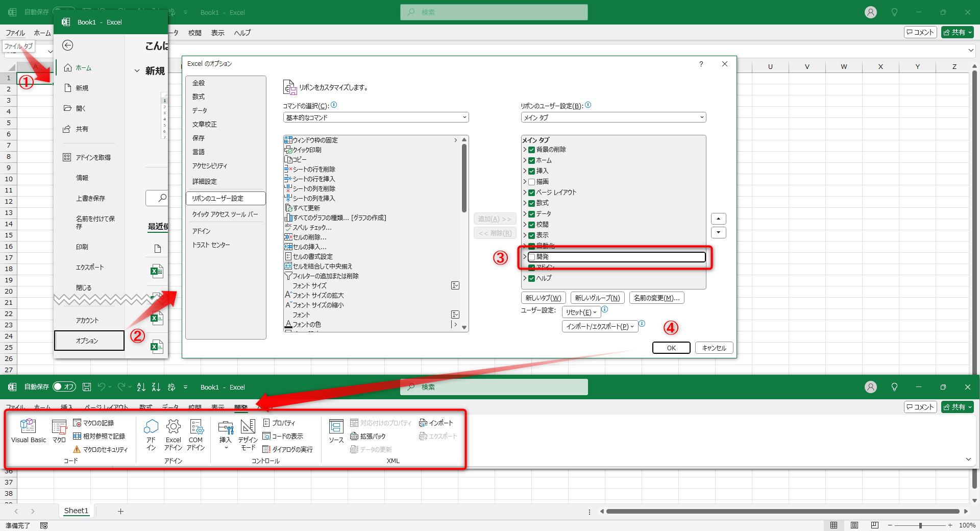Toggle デザインモード (Design Mode)

point(248,435)
